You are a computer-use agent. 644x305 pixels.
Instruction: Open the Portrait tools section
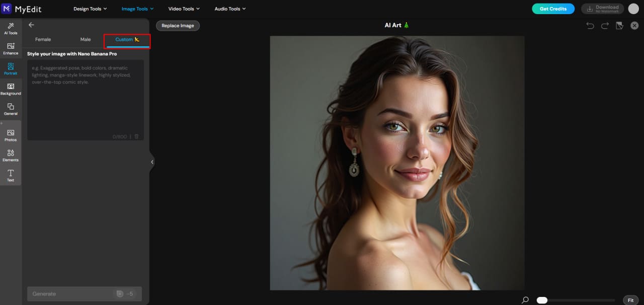pyautogui.click(x=11, y=69)
